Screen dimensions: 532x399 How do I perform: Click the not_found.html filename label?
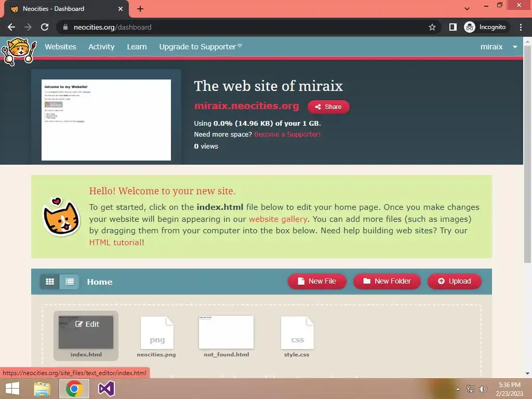point(227,354)
